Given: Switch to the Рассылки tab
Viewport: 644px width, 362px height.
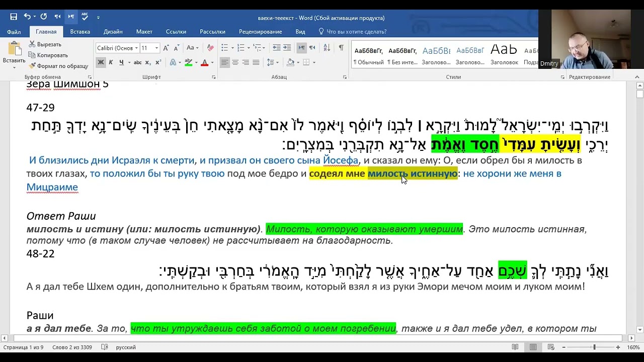Looking at the screenshot, I should coord(212,32).
